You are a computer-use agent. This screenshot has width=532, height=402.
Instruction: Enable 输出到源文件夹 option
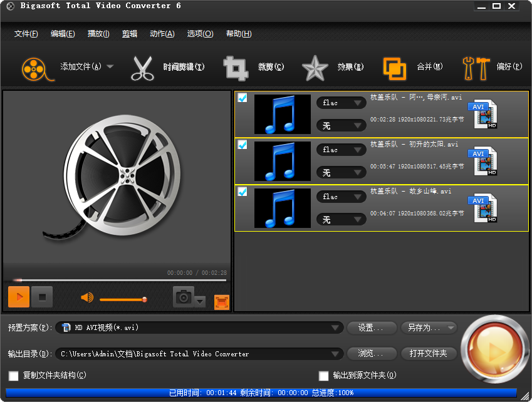323,375
